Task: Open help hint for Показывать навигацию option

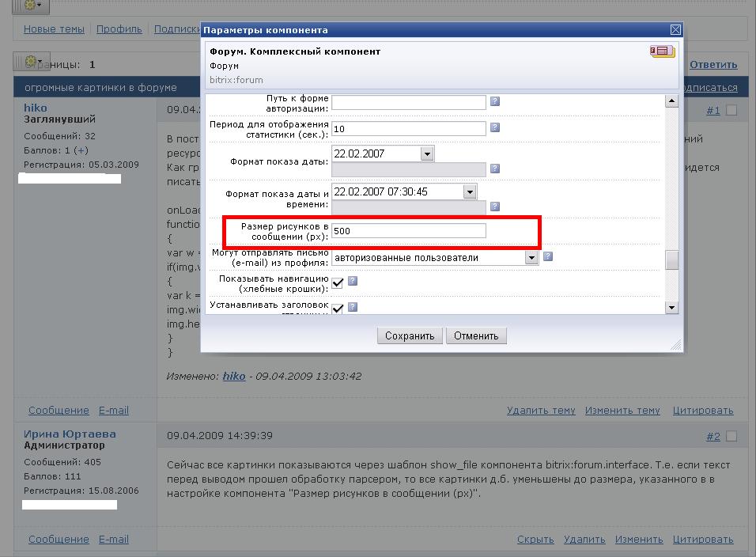Action: click(x=353, y=281)
